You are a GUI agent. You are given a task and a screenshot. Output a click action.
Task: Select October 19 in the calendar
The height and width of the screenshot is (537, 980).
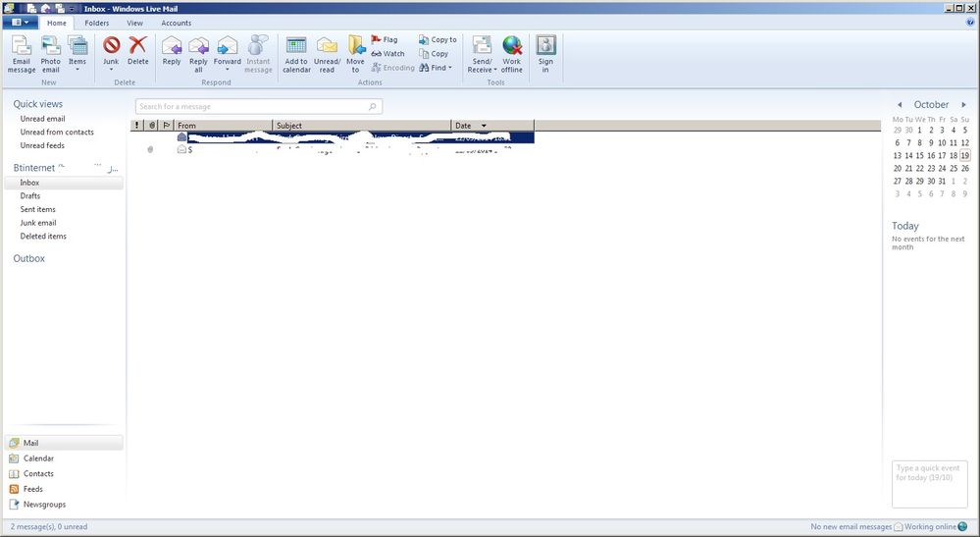click(965, 156)
